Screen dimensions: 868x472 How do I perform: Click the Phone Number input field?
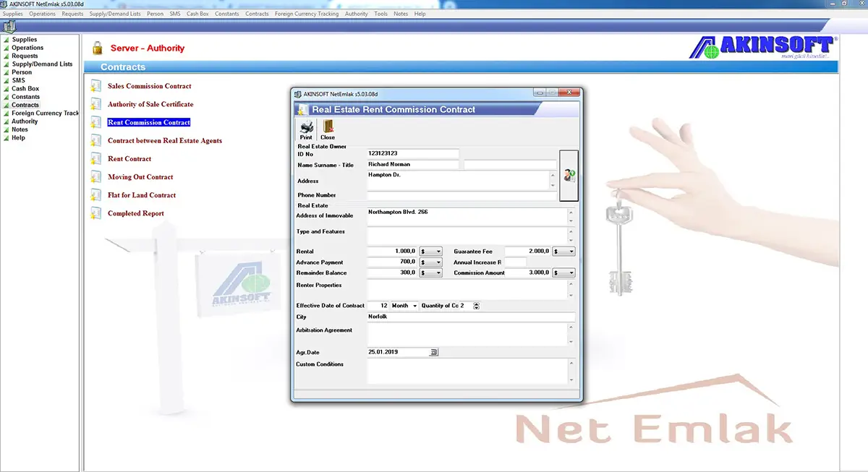[462, 195]
